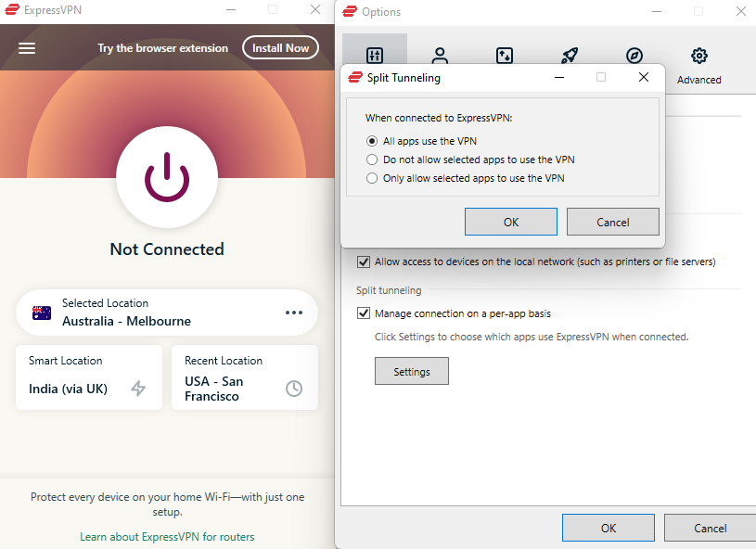Open the Account tab person icon
This screenshot has width=756, height=549.
[440, 56]
